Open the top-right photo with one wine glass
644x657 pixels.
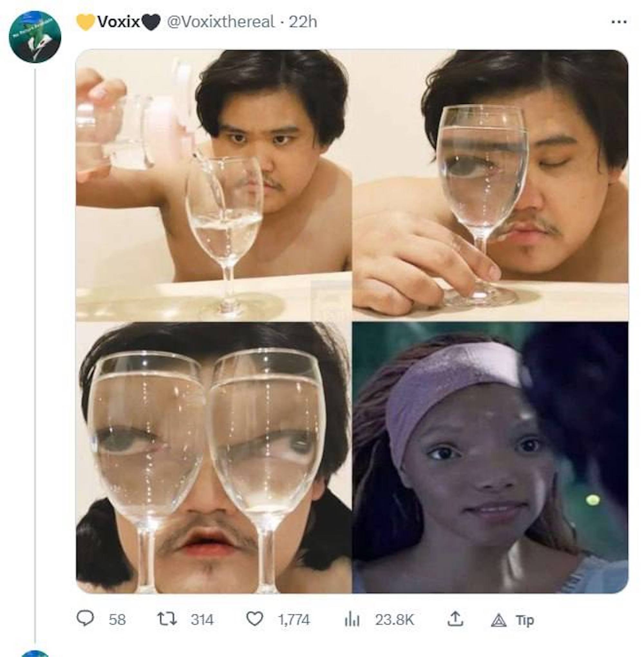pyautogui.click(x=490, y=185)
